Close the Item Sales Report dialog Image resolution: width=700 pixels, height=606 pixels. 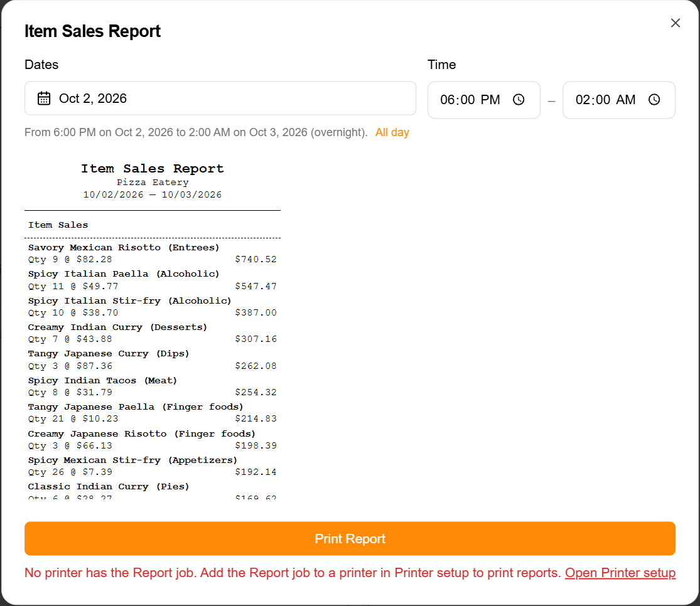(x=675, y=23)
